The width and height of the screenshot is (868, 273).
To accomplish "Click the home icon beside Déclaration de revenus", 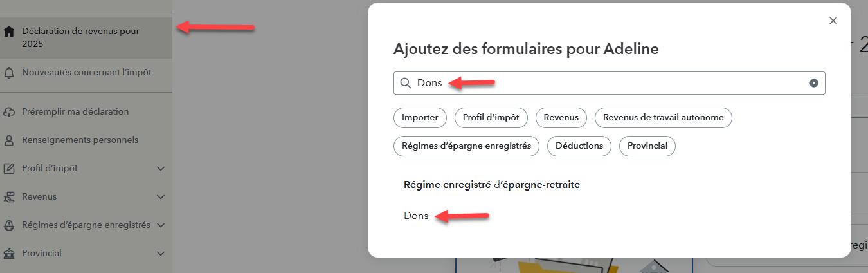I will click(x=9, y=32).
